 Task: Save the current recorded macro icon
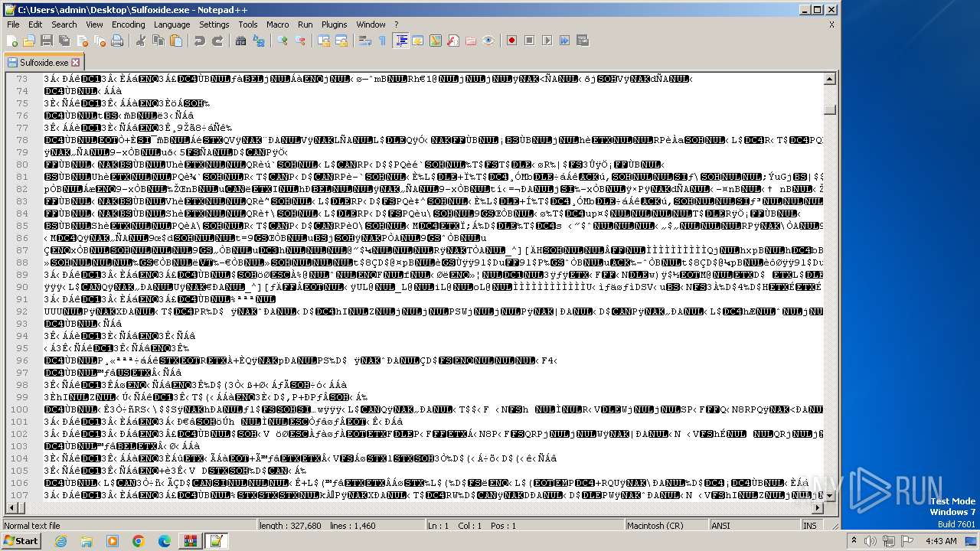coord(582,41)
